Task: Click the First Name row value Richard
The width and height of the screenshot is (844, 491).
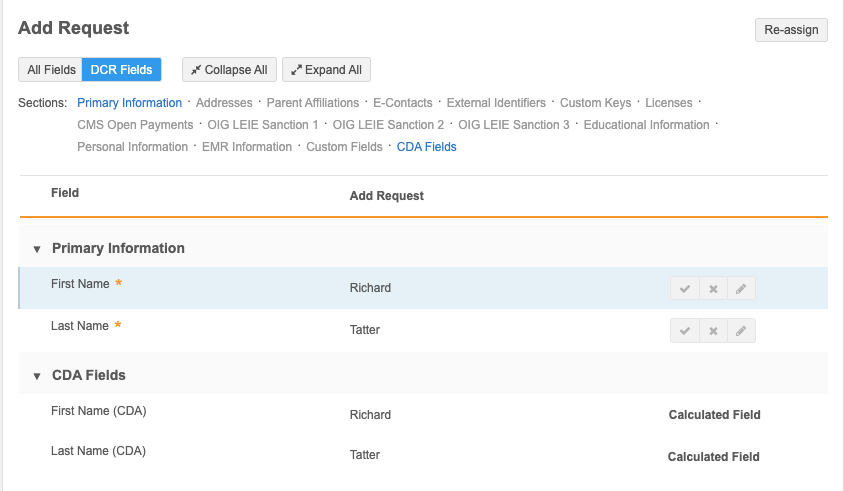Action: pyautogui.click(x=370, y=288)
